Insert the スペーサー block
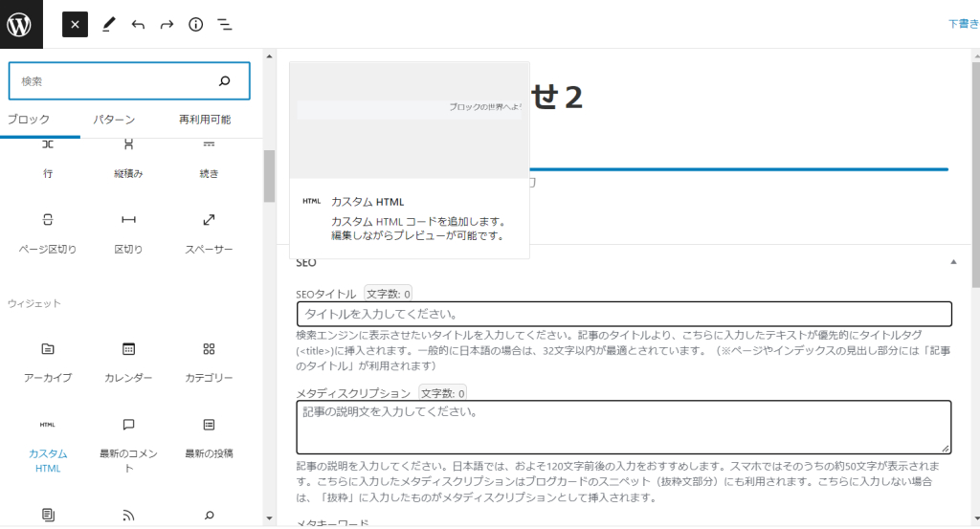 pyautogui.click(x=209, y=232)
